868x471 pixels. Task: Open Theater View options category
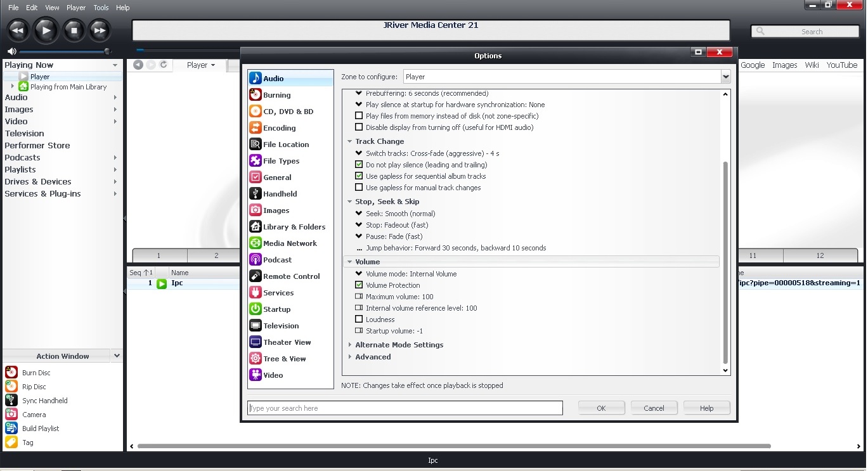[290, 342]
